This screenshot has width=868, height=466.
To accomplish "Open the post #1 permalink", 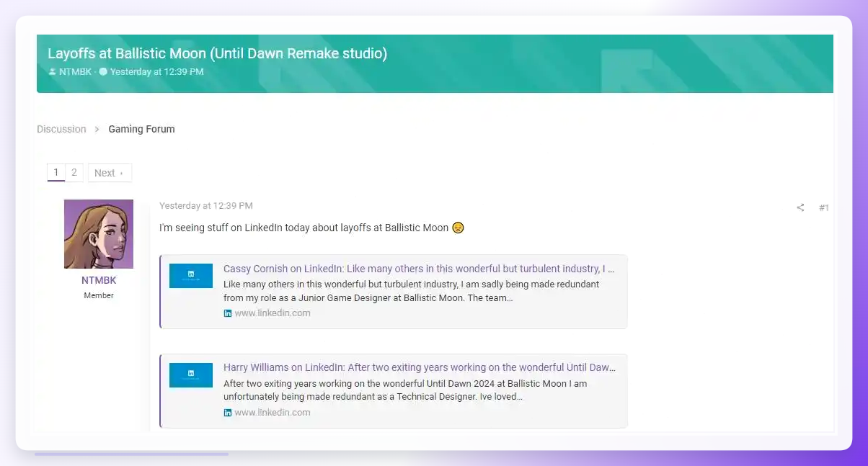I will pyautogui.click(x=823, y=208).
